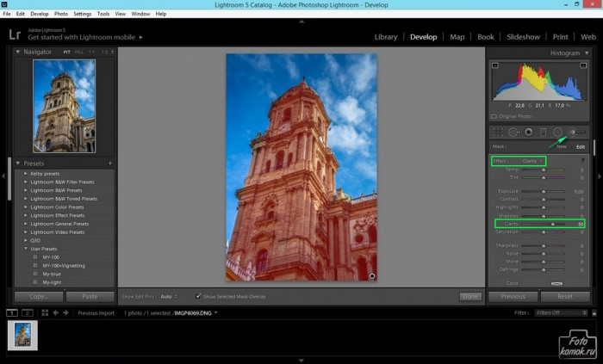603x364 pixels.
Task: Open Show Edit Pins Auto dropdown
Action: tap(169, 296)
